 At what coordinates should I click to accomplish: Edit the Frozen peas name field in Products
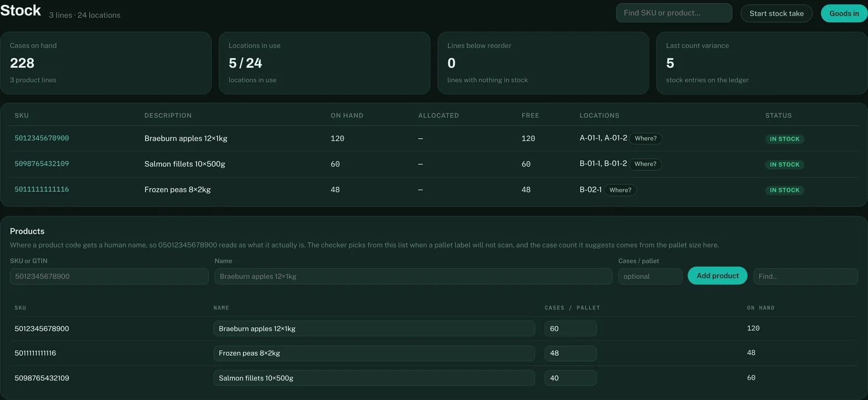tap(374, 353)
